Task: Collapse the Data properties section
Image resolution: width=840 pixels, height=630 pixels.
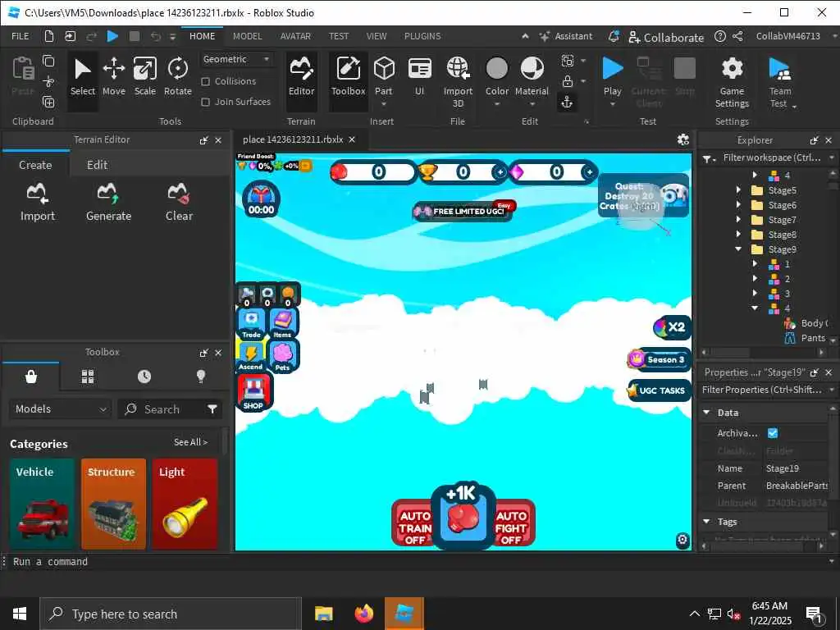Action: pyautogui.click(x=706, y=413)
